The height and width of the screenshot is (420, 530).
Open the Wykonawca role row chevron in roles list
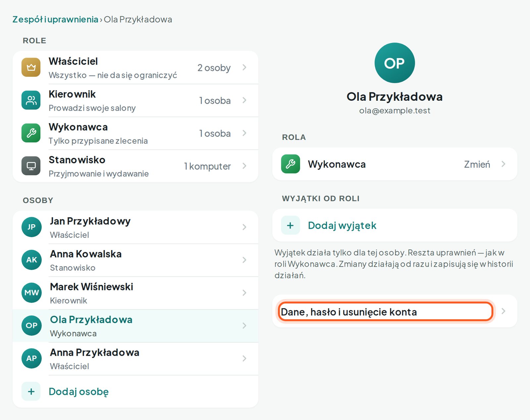pos(244,133)
